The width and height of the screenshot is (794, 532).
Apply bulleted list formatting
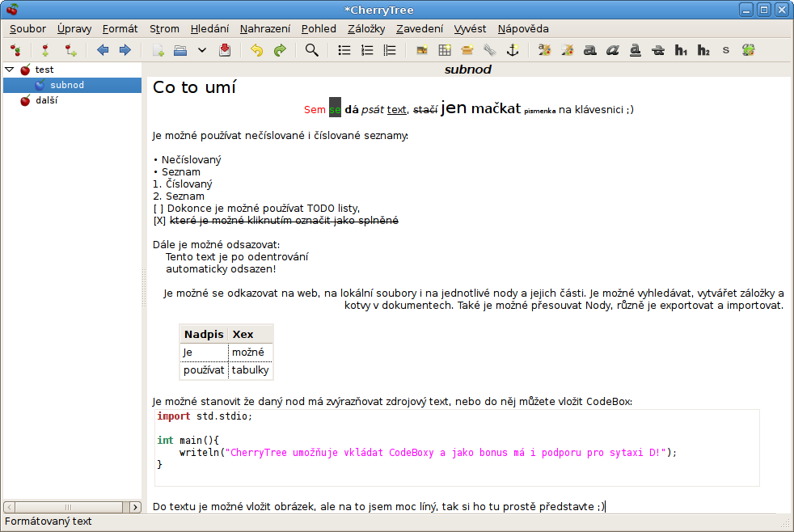point(344,50)
